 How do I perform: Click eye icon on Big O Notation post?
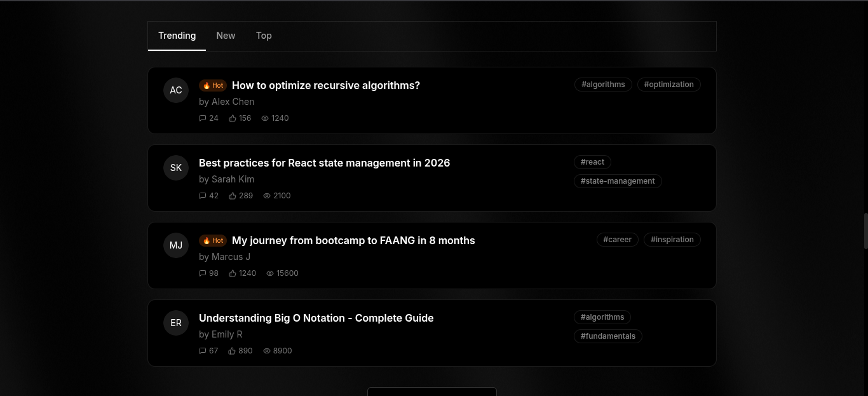267,351
